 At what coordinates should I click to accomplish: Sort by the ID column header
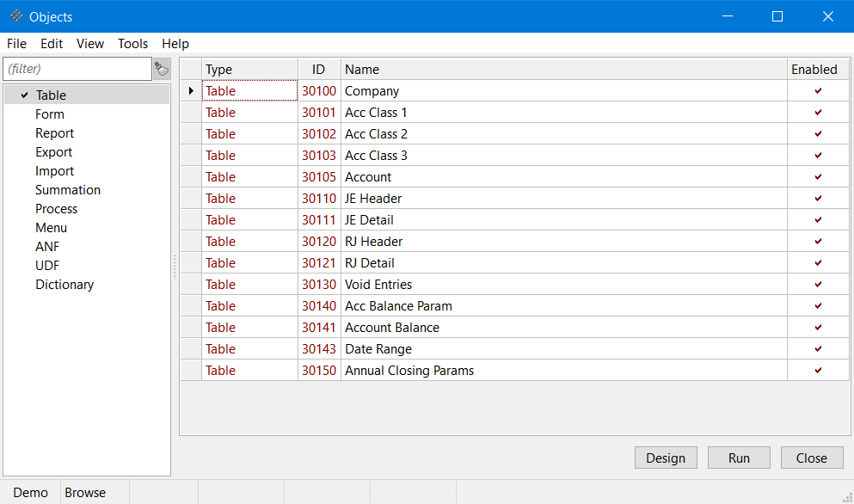[319, 70]
